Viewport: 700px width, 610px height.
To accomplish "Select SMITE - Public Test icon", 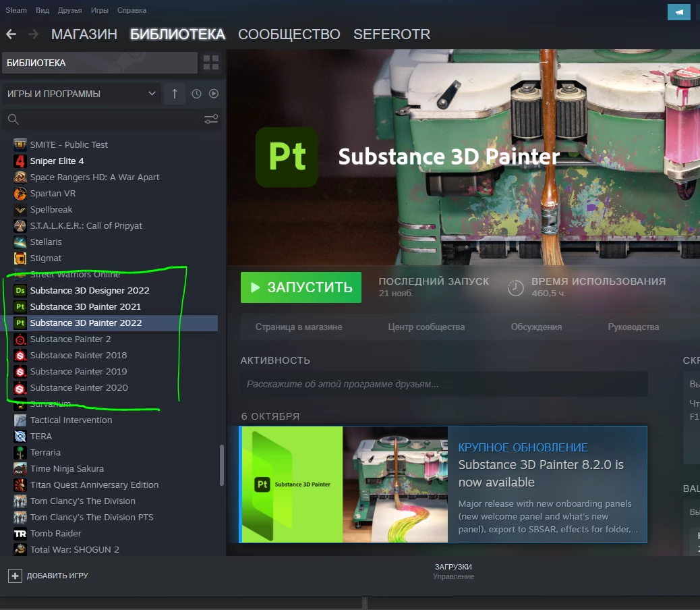I will [x=20, y=144].
